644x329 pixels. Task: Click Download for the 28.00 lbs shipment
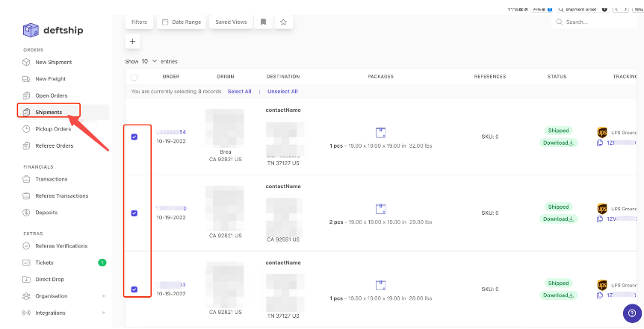click(x=558, y=295)
